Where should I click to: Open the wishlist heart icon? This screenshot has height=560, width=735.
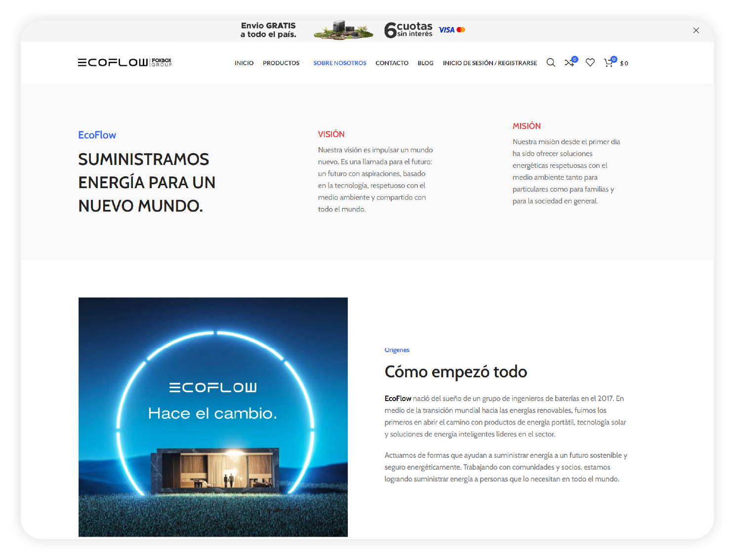(x=590, y=63)
